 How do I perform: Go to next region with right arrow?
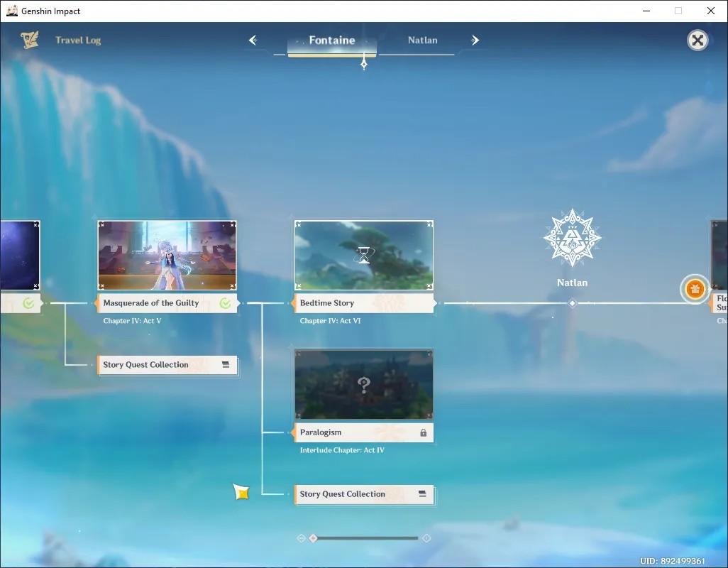(475, 40)
